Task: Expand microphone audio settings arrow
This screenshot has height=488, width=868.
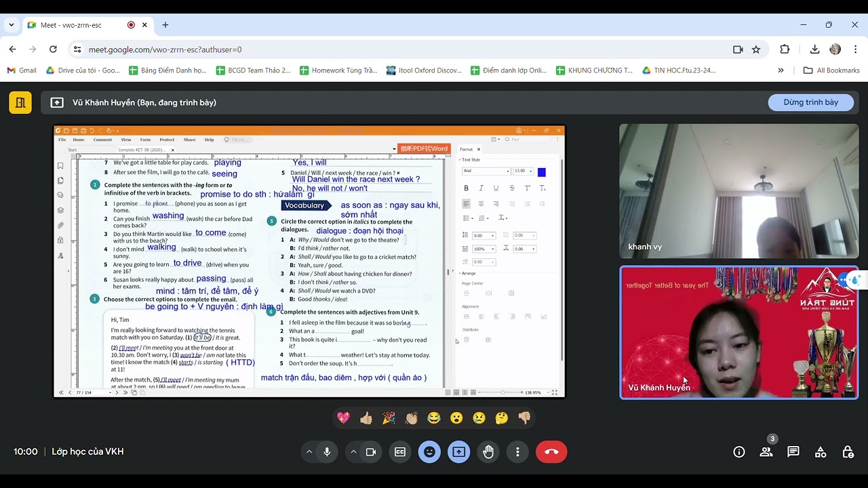Action: (x=309, y=452)
